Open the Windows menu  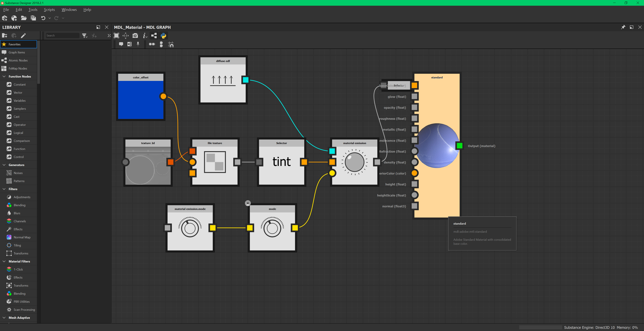click(x=69, y=10)
